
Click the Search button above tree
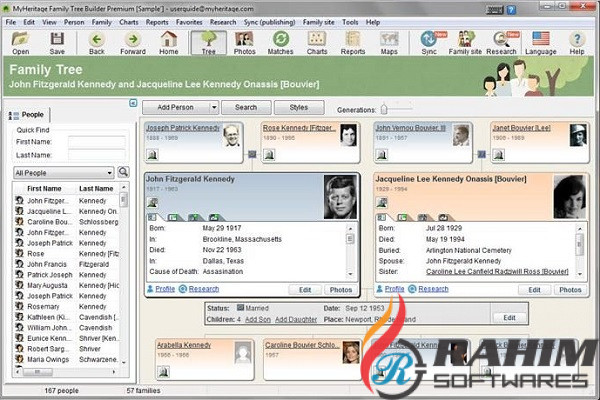(x=246, y=108)
